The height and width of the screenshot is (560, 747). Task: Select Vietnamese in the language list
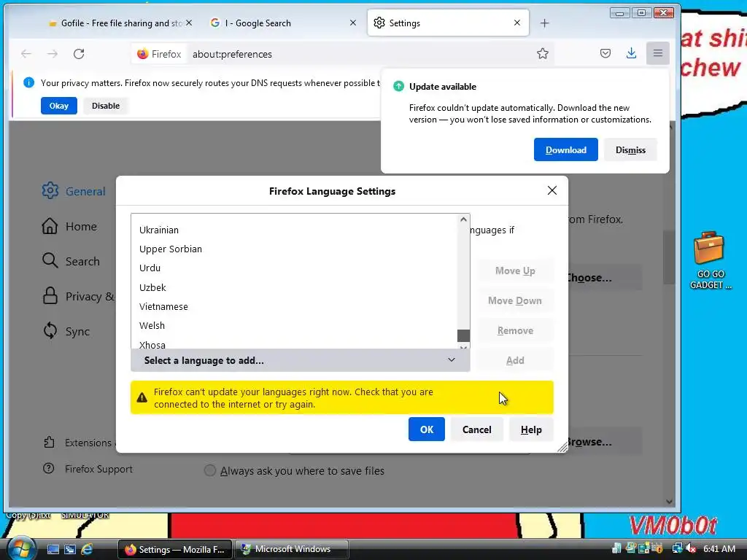pyautogui.click(x=294, y=307)
